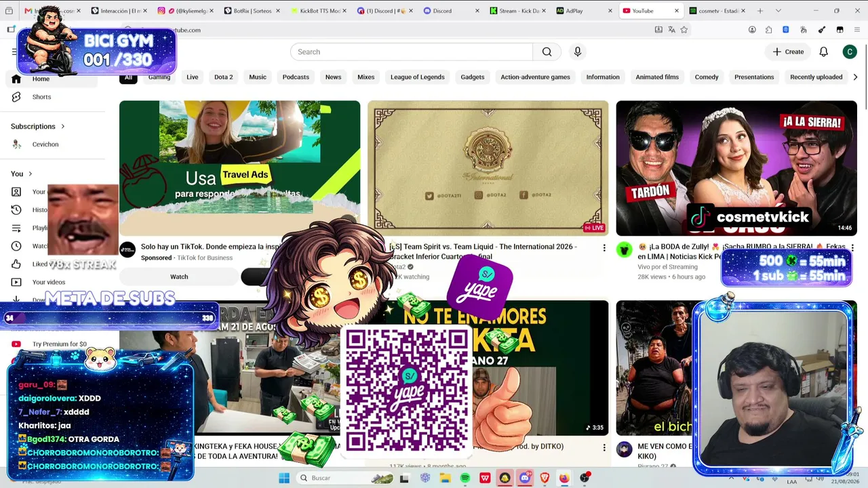Open the browser hamburger menu

pyautogui.click(x=858, y=30)
